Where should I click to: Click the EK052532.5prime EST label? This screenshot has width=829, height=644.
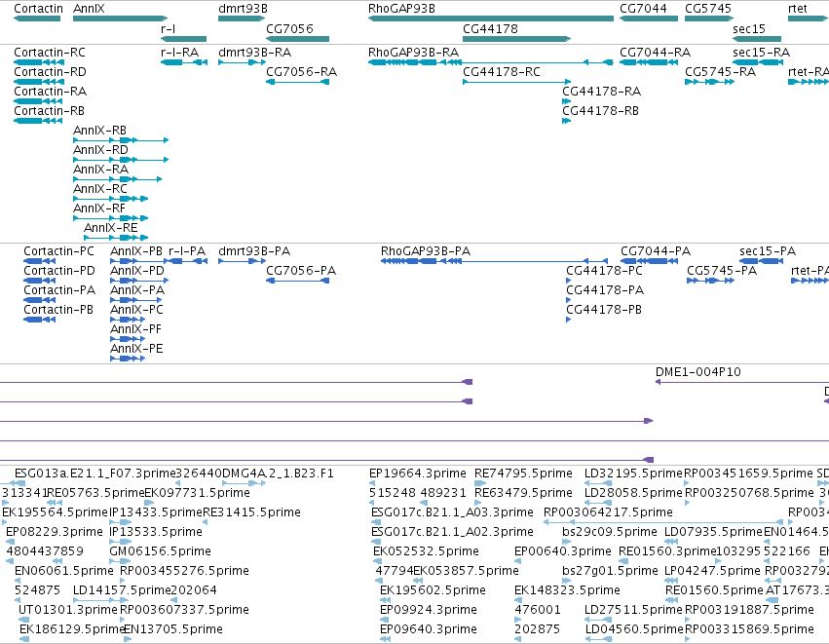[426, 551]
